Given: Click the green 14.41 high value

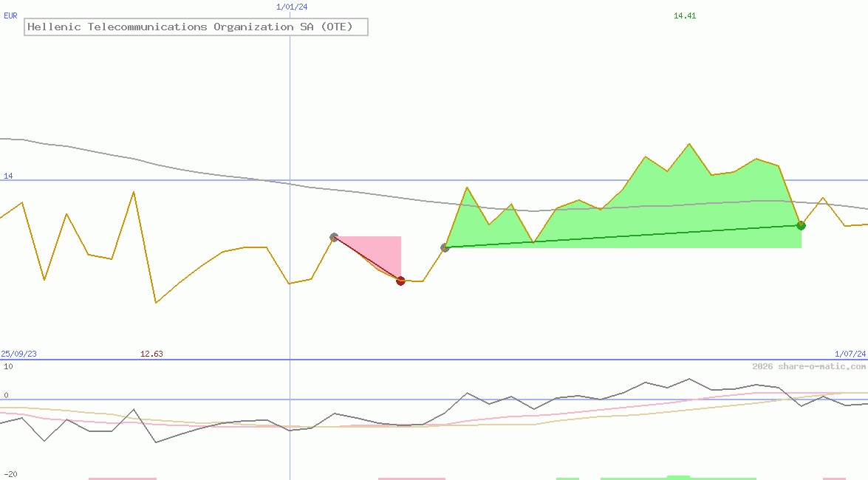Looking at the screenshot, I should (x=685, y=16).
